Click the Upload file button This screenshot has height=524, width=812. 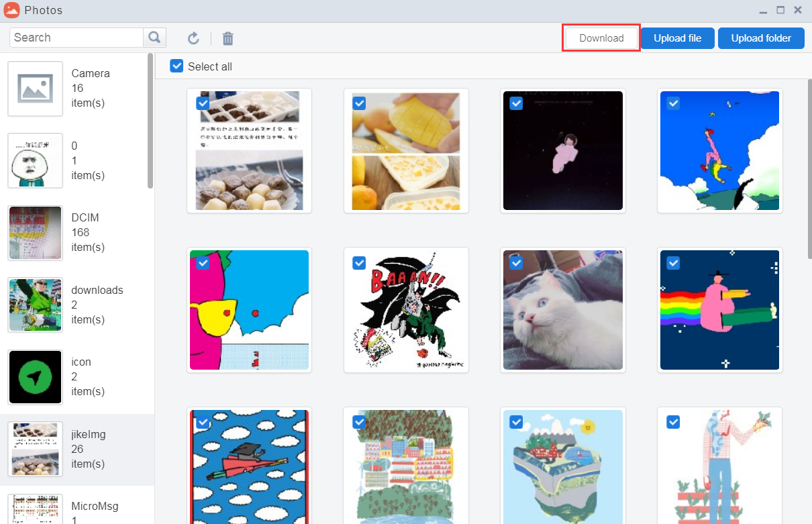click(677, 38)
